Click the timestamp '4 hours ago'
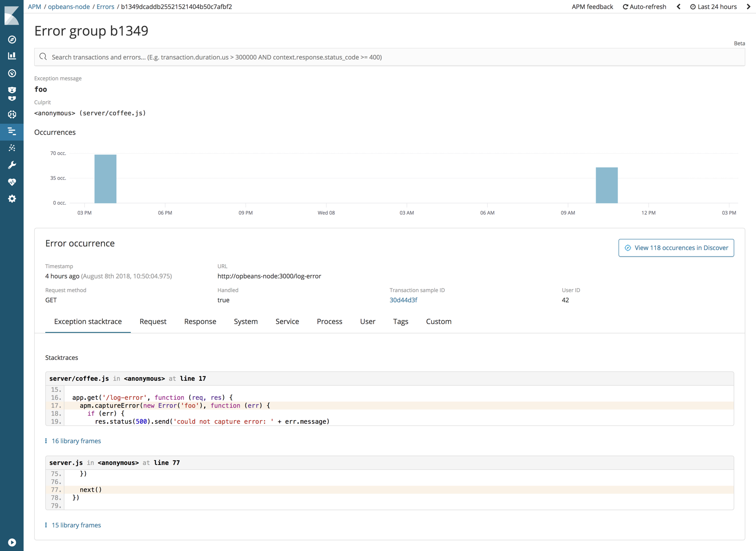The height and width of the screenshot is (551, 756). click(62, 276)
